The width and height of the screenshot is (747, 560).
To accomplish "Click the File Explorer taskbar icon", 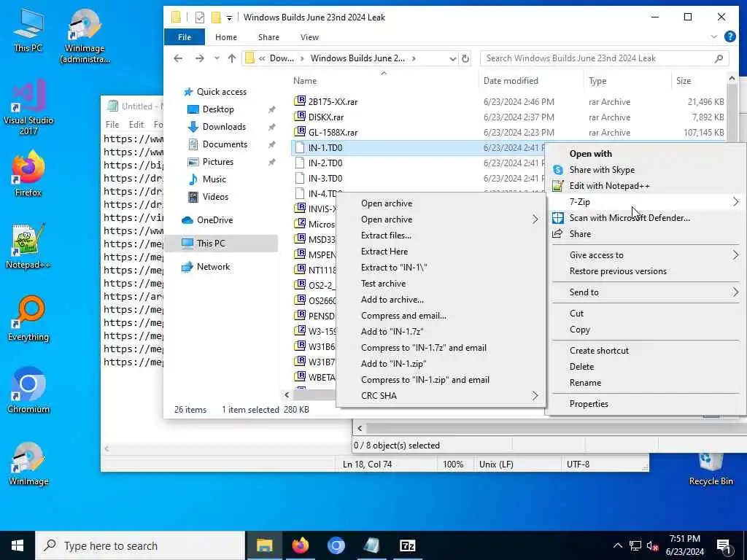I will (264, 545).
